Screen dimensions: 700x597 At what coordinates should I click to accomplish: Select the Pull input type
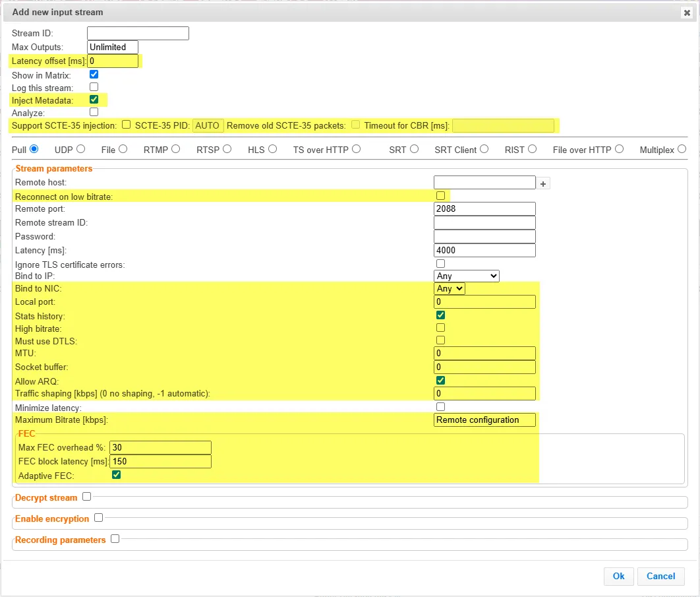pyautogui.click(x=34, y=149)
